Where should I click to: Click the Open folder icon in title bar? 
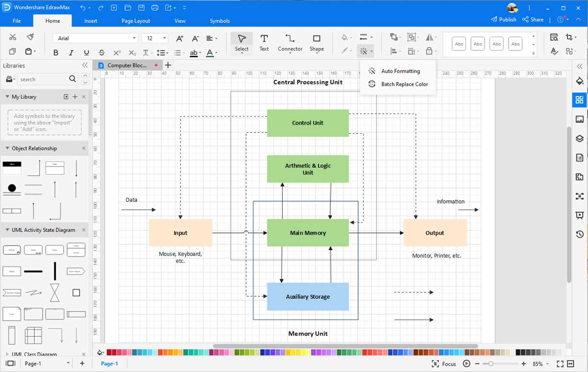128,8
